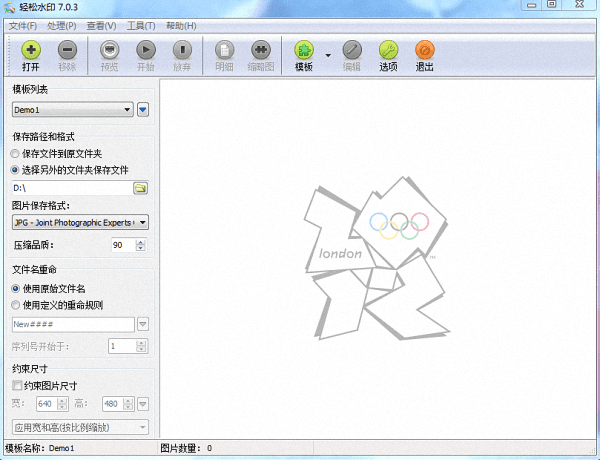Decrease compression quality with down spinner

point(141,248)
